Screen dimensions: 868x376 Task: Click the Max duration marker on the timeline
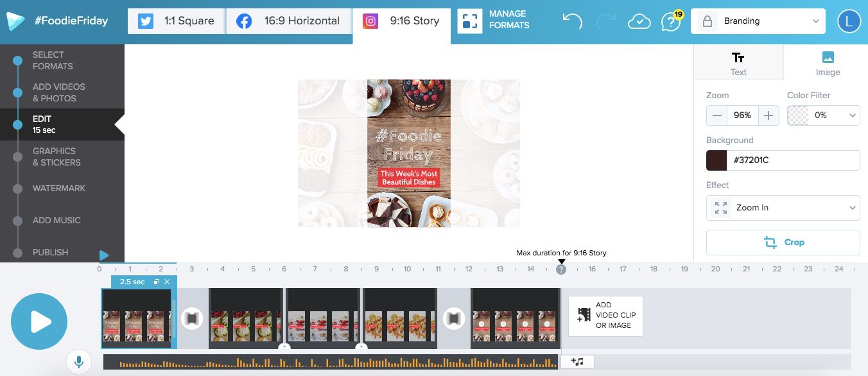tap(561, 269)
